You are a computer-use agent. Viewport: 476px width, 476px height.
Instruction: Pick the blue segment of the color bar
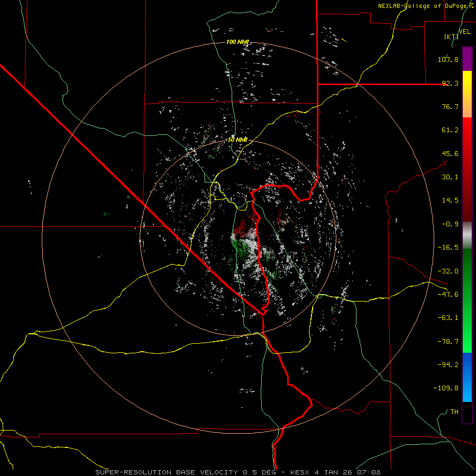click(467, 377)
